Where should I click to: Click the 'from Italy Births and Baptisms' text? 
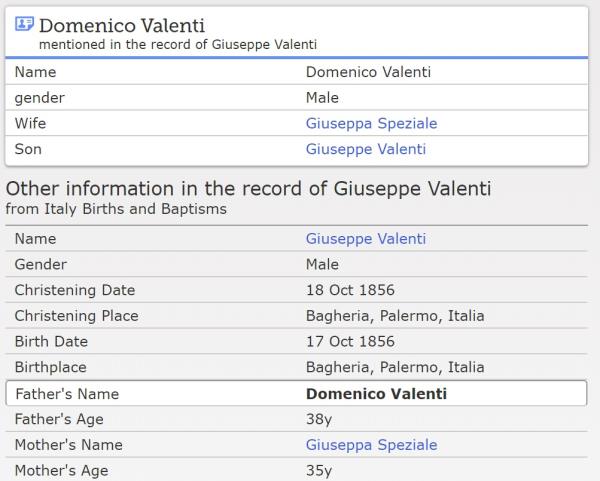[116, 209]
